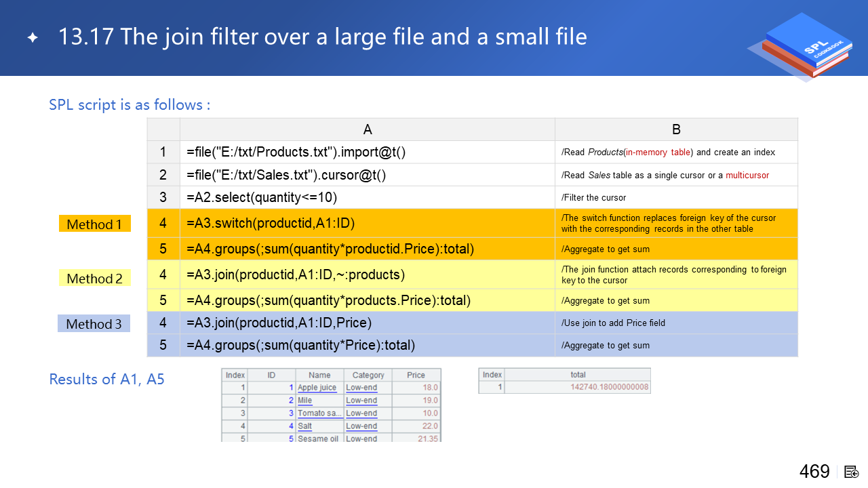Screen dimensions: 868x488
Task: Select the blue Method 3 label
Action: [x=94, y=324]
